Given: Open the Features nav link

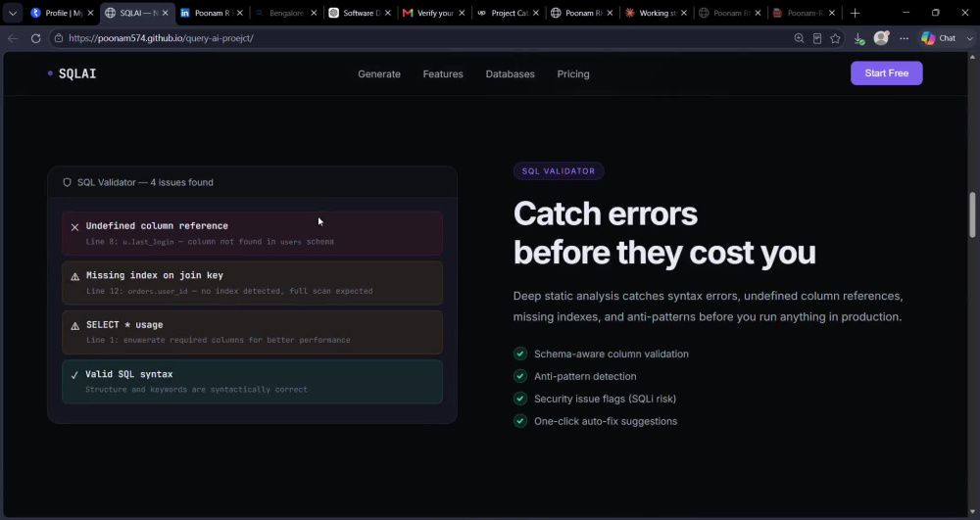Looking at the screenshot, I should point(443,73).
